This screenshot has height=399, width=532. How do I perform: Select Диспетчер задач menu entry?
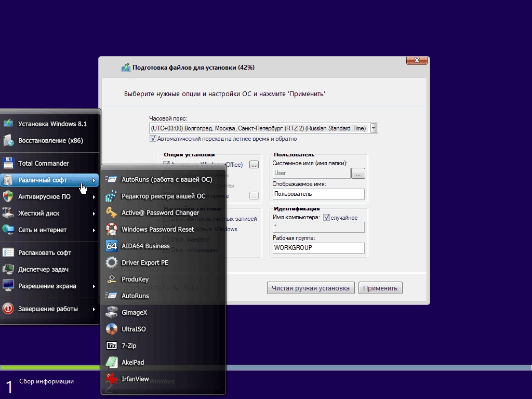(50, 270)
